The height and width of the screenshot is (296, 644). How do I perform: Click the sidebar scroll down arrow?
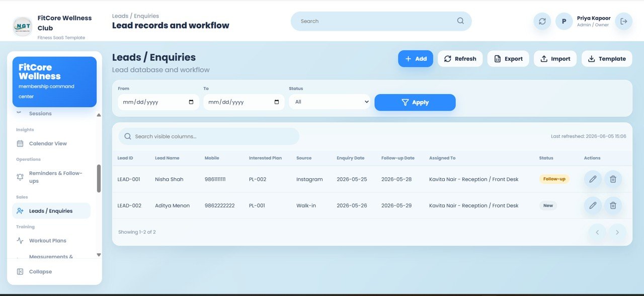(99, 255)
